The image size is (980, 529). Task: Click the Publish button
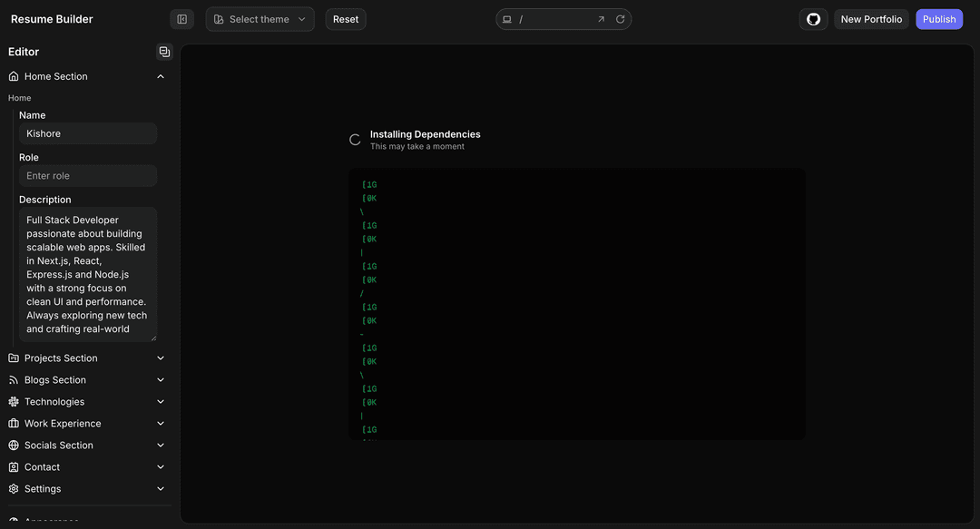coord(938,19)
